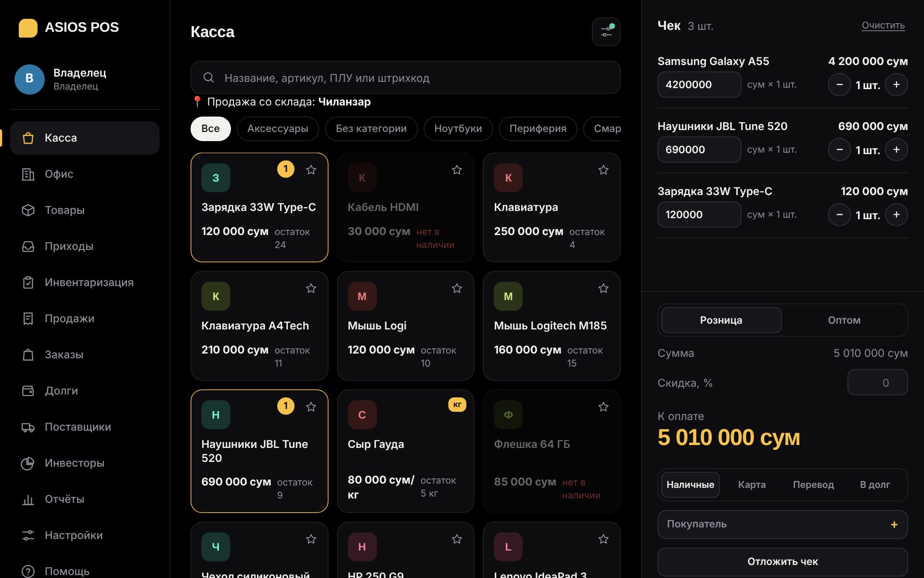This screenshot has height=578, width=924.
Task: Go to Товары section
Action: point(85,210)
